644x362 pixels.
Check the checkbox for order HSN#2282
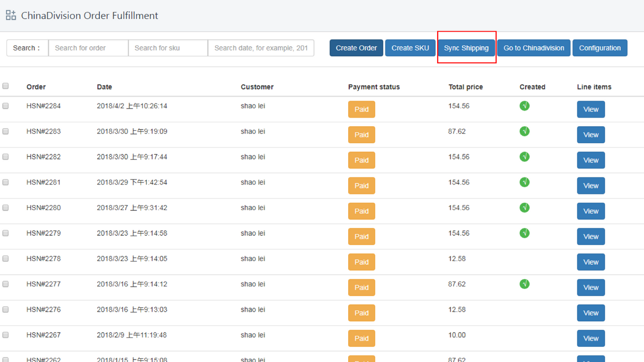(x=6, y=156)
